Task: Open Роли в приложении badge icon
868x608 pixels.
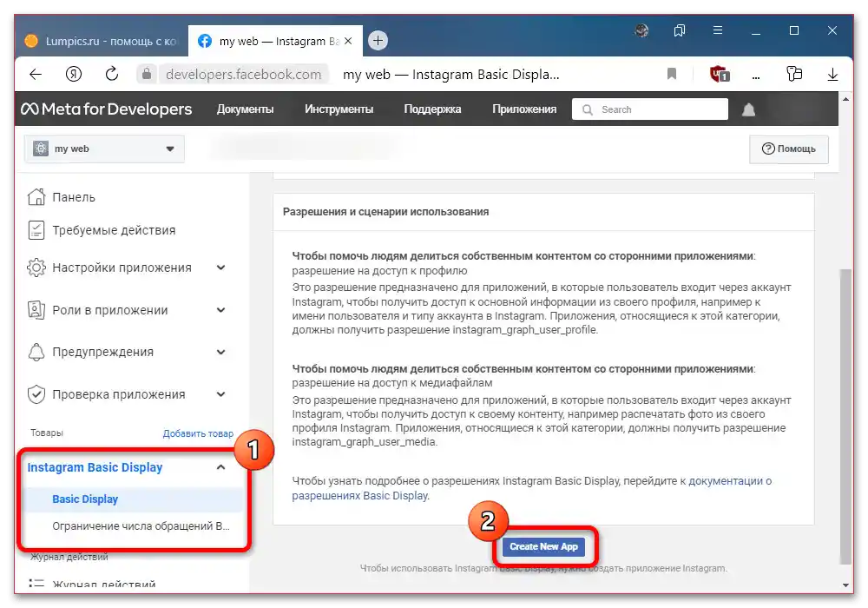Action: point(35,310)
